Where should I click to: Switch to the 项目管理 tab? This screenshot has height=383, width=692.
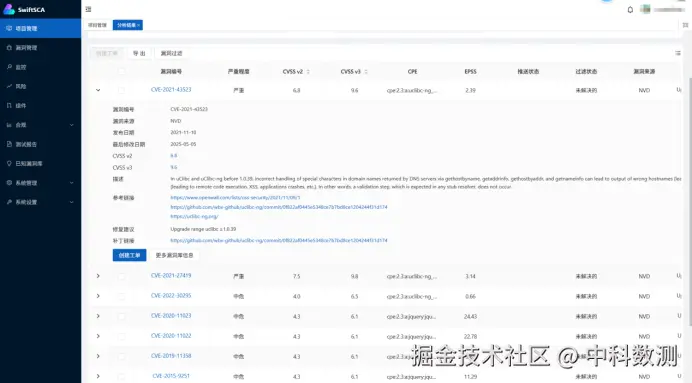(x=97, y=25)
